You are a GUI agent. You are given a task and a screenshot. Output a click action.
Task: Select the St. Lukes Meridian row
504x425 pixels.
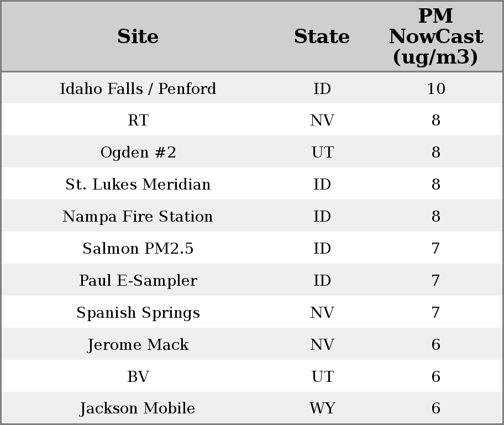[138, 185]
